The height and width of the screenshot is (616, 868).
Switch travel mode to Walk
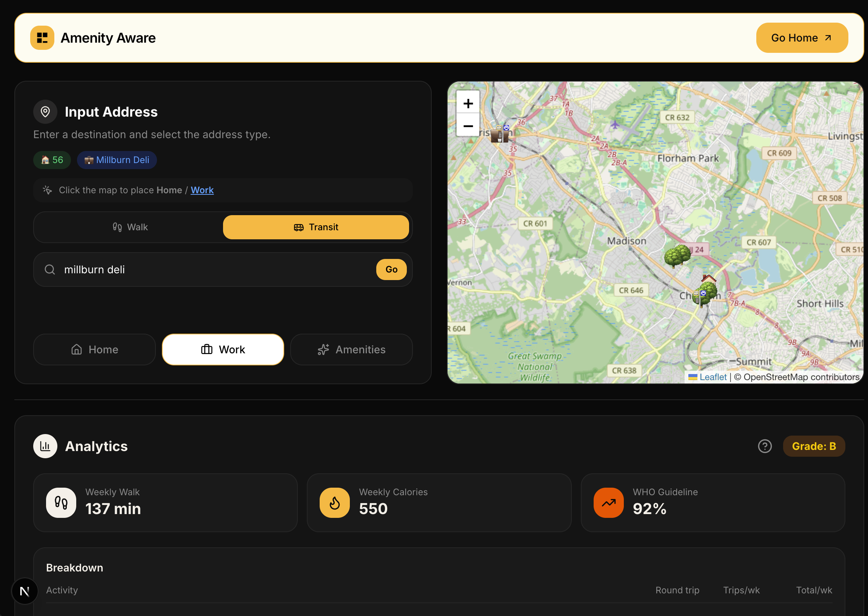click(x=130, y=227)
